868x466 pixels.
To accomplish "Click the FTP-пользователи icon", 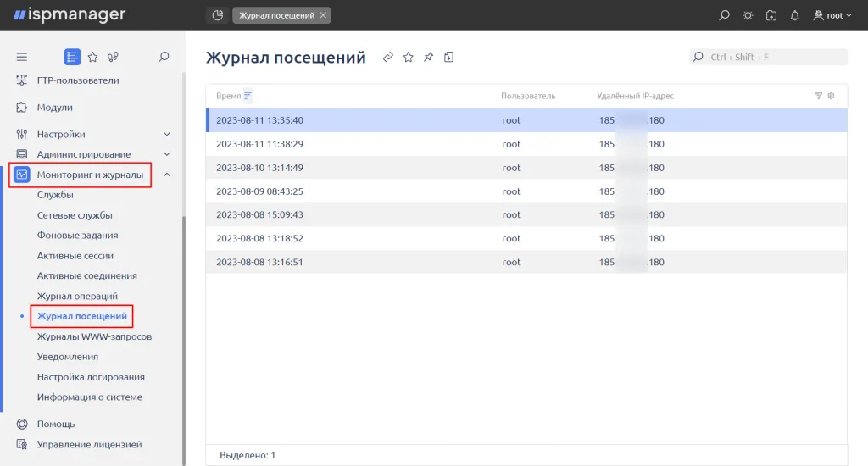I will coord(21,80).
